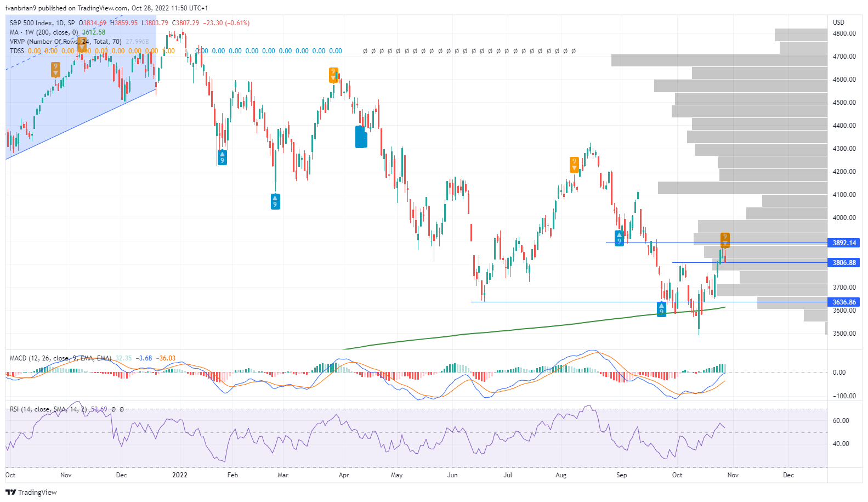The width and height of the screenshot is (868, 502).
Task: Click the blue price label 3806.88
Action: pos(844,263)
